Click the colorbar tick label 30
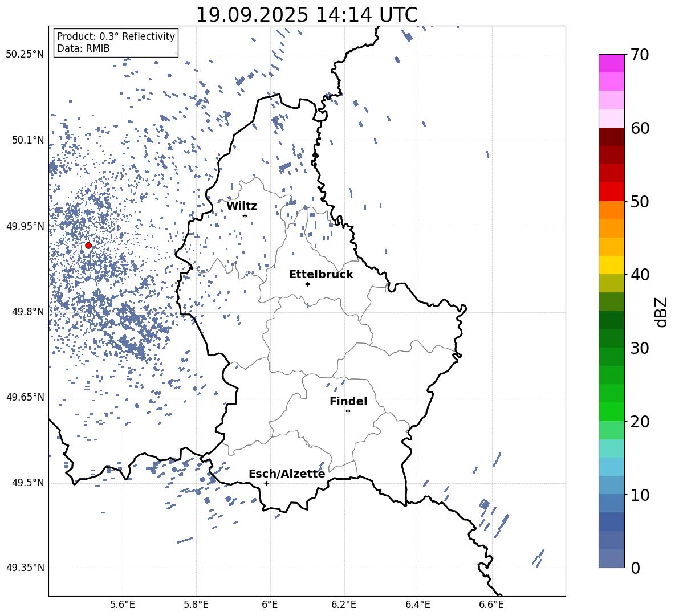Viewport: 675px width, 616px height. (x=640, y=348)
